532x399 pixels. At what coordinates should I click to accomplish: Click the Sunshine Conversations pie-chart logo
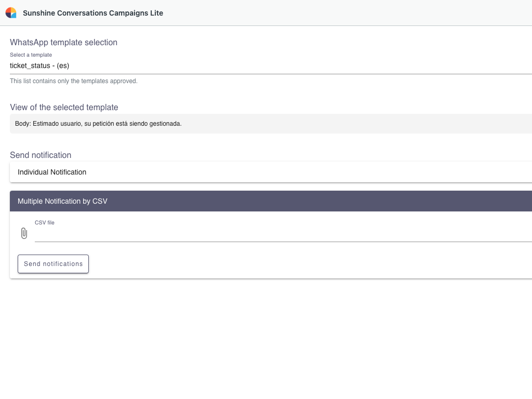11,13
